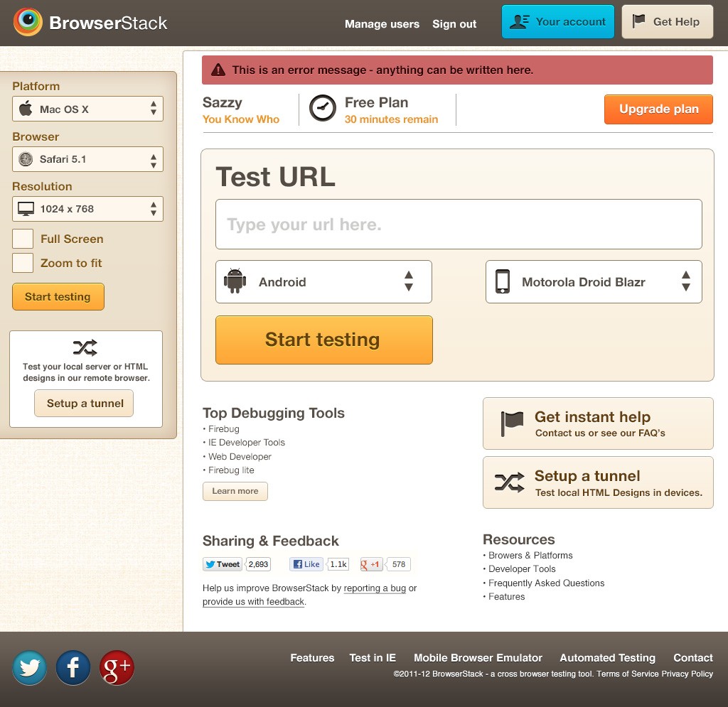Open Automated Testing footer link

click(x=607, y=658)
